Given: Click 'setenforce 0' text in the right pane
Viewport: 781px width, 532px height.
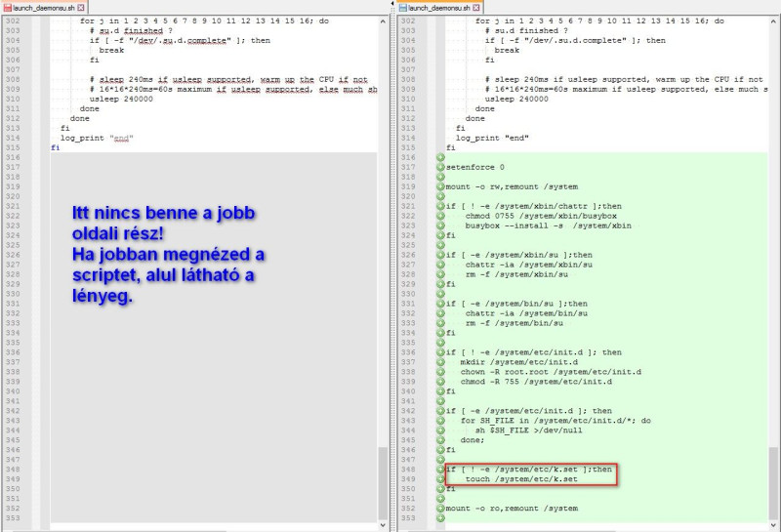Looking at the screenshot, I should tap(474, 167).
